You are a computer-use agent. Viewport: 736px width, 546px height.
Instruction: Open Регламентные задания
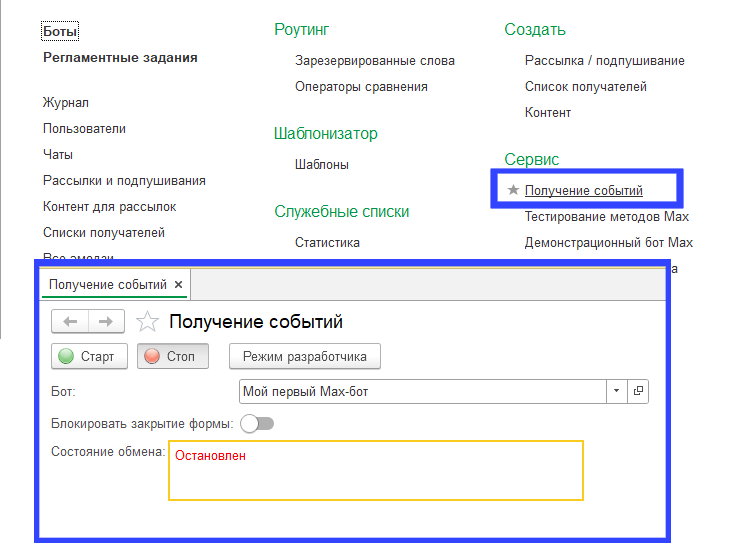click(x=120, y=58)
